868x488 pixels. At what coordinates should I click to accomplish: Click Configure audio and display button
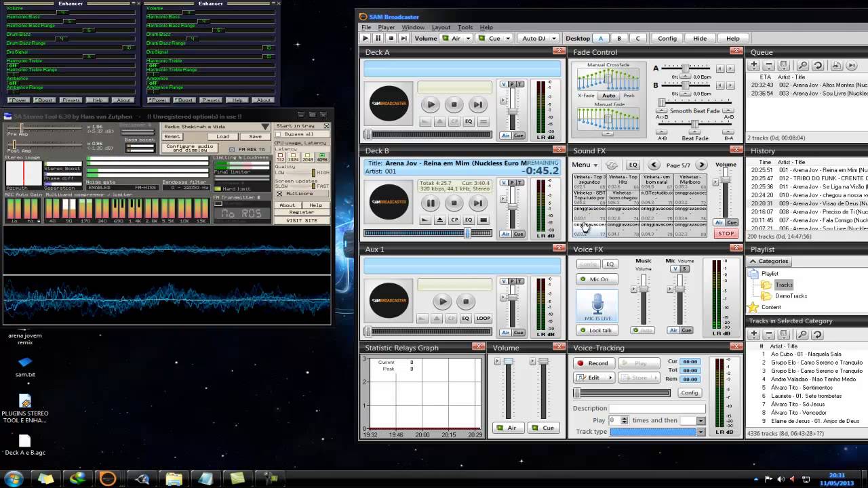pos(190,147)
